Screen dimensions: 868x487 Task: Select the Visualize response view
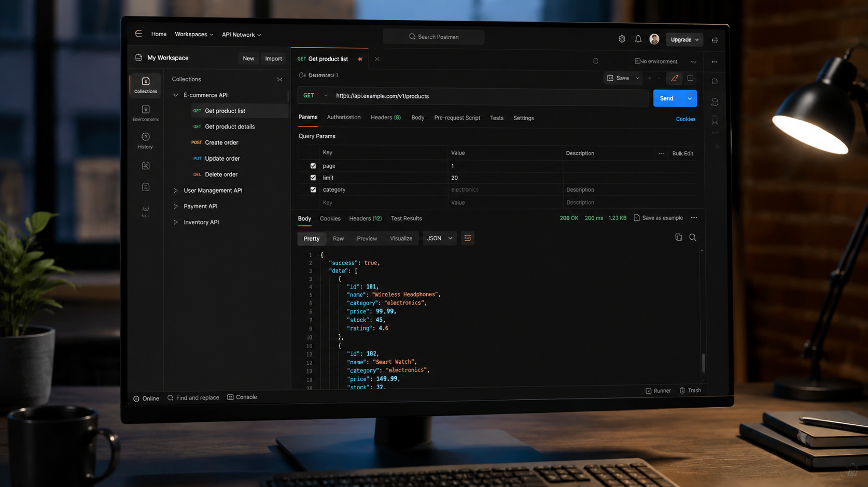coord(401,238)
